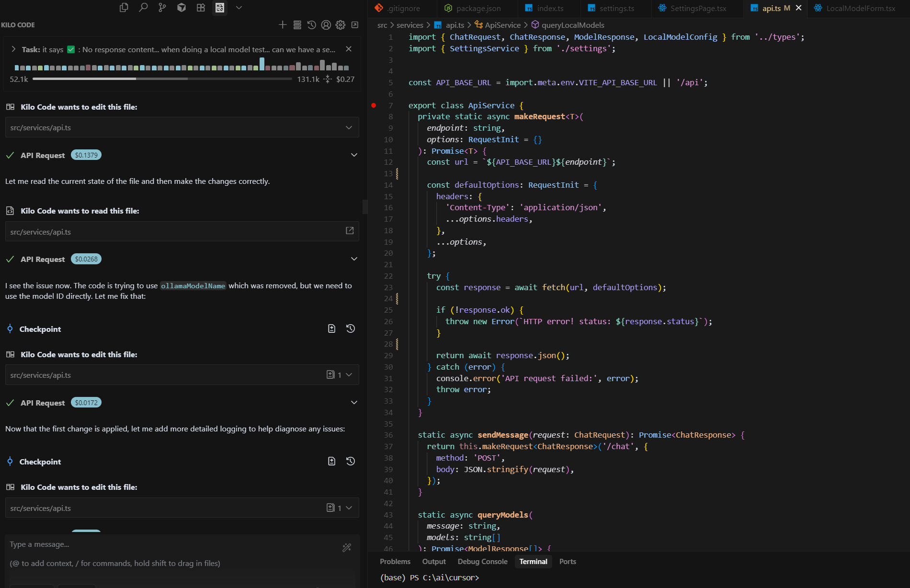The image size is (910, 588).
Task: Click the 'ollamaModelName' inline code text
Action: click(193, 286)
